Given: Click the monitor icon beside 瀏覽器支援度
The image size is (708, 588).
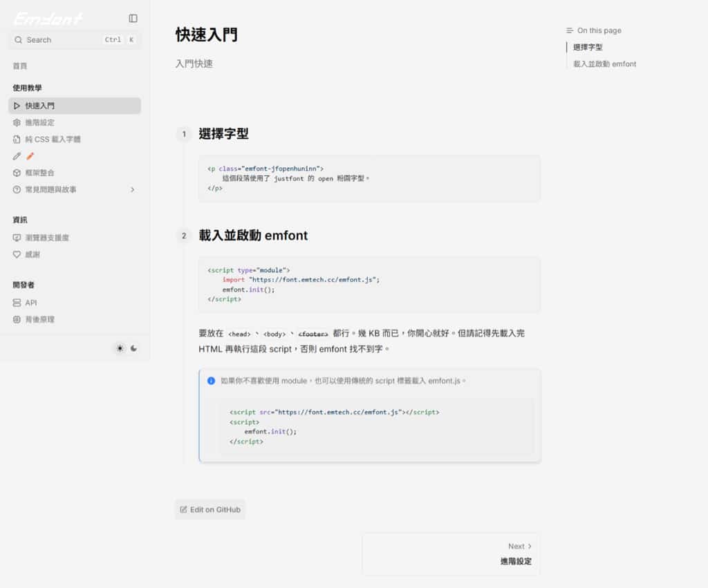Looking at the screenshot, I should (17, 238).
